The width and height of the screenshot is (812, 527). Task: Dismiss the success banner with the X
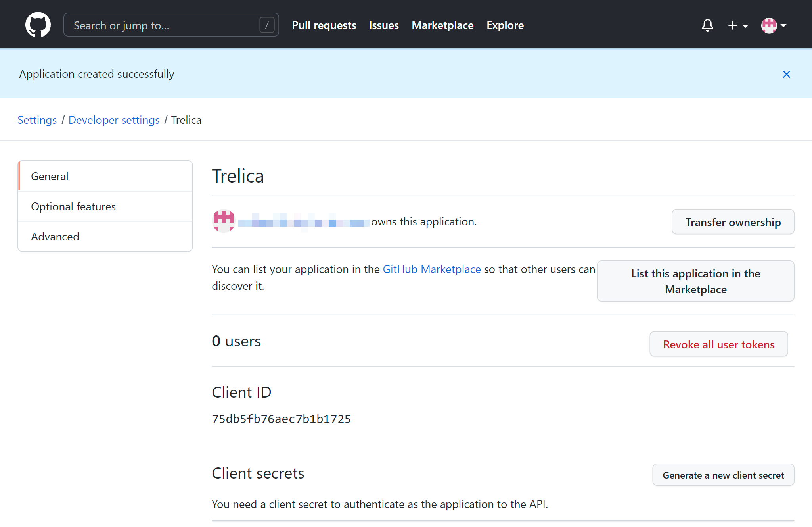click(787, 74)
